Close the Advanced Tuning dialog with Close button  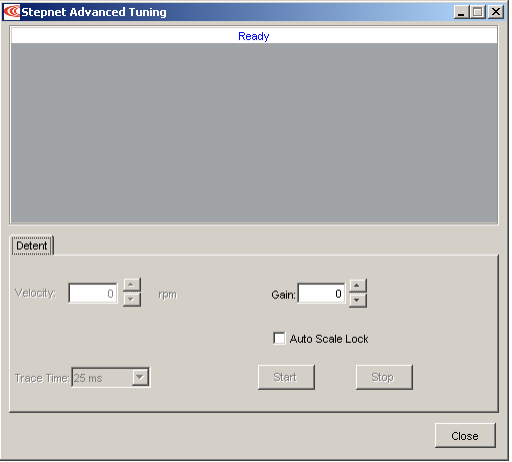pyautogui.click(x=465, y=436)
